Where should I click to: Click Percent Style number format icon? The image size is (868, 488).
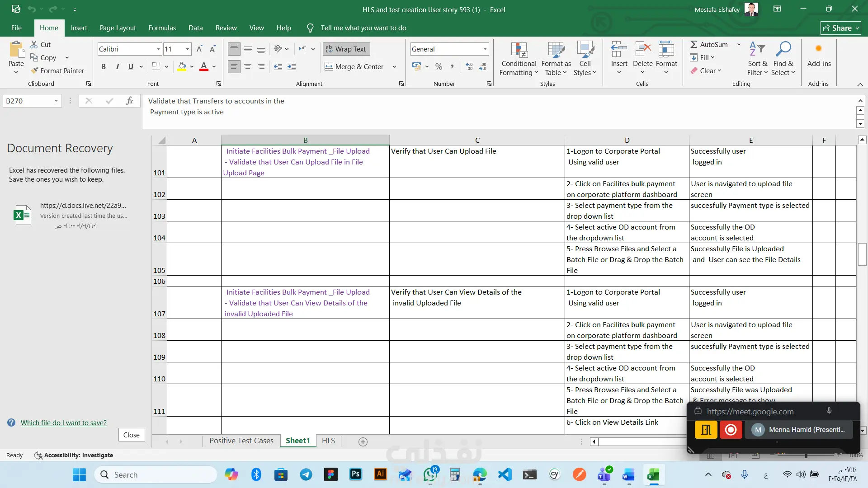pyautogui.click(x=439, y=66)
